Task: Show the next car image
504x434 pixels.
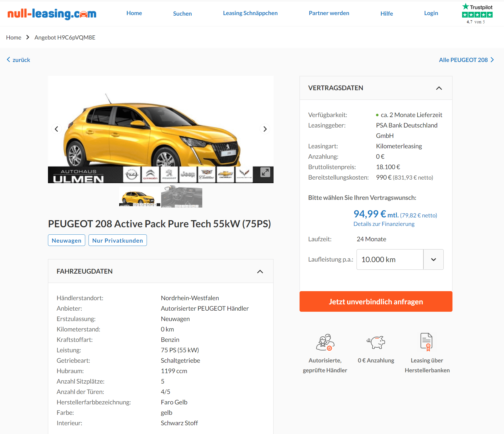Action: click(x=265, y=129)
